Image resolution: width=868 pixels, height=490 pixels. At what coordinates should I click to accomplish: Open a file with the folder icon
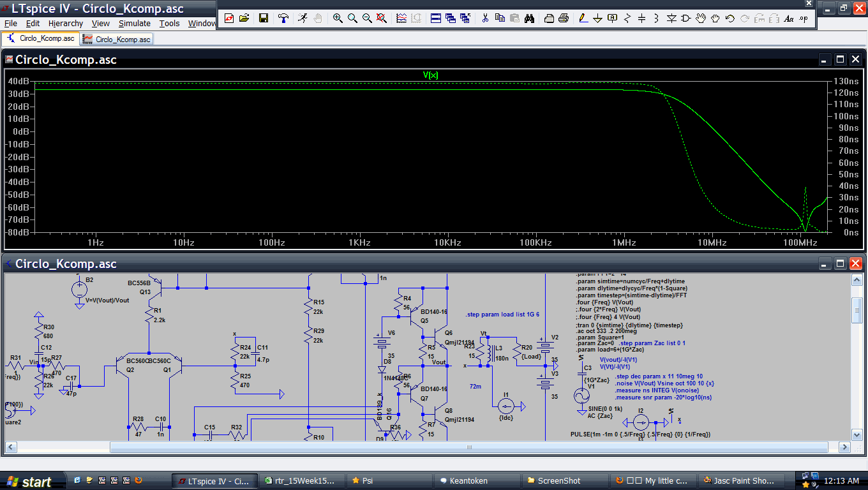(244, 19)
